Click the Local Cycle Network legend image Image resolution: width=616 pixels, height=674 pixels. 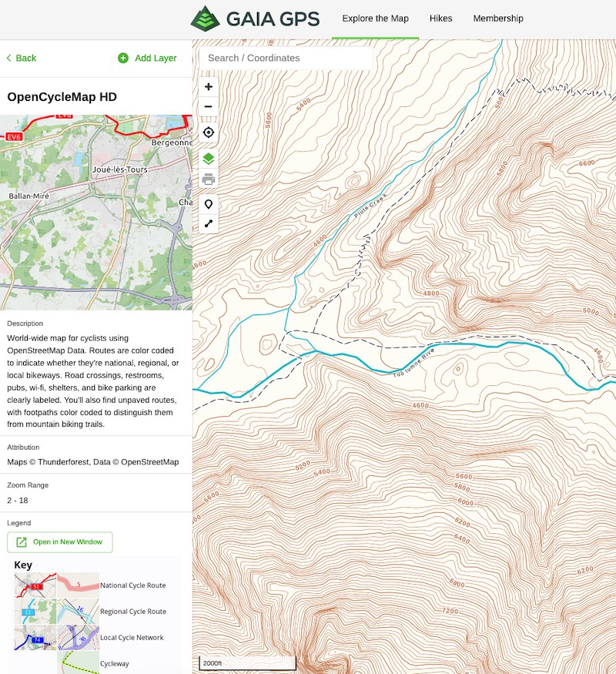57,638
